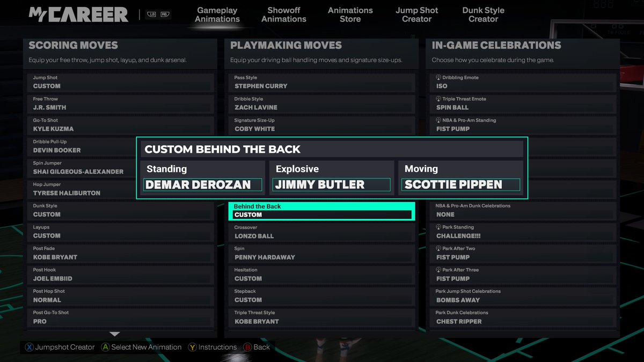Screen dimensions: 644x362
Task: Open the Jump Shot Custom row
Action: click(x=121, y=83)
